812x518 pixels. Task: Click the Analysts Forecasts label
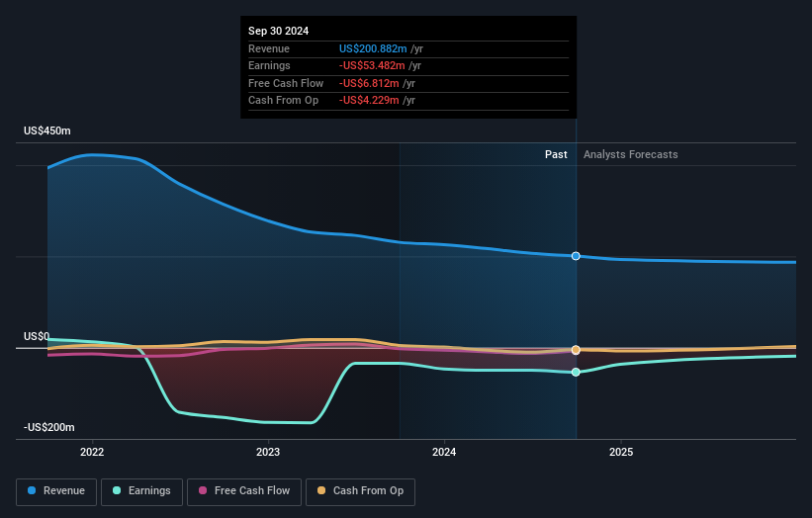[630, 154]
